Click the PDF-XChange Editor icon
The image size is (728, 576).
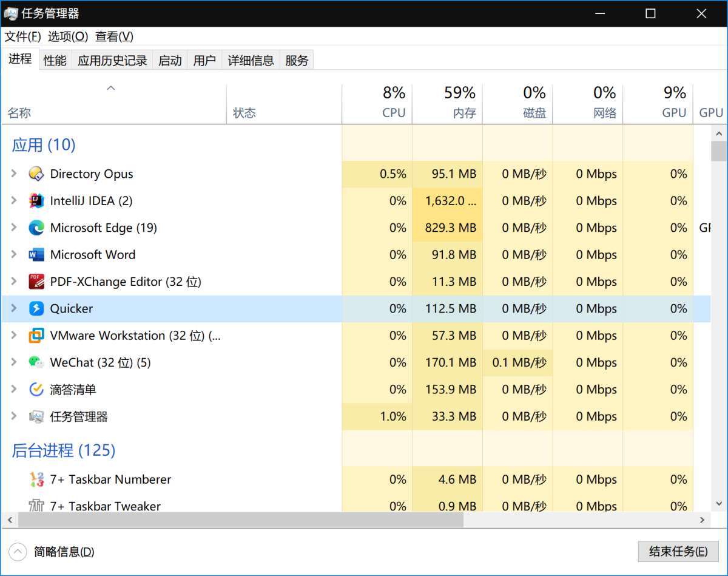[36, 282]
